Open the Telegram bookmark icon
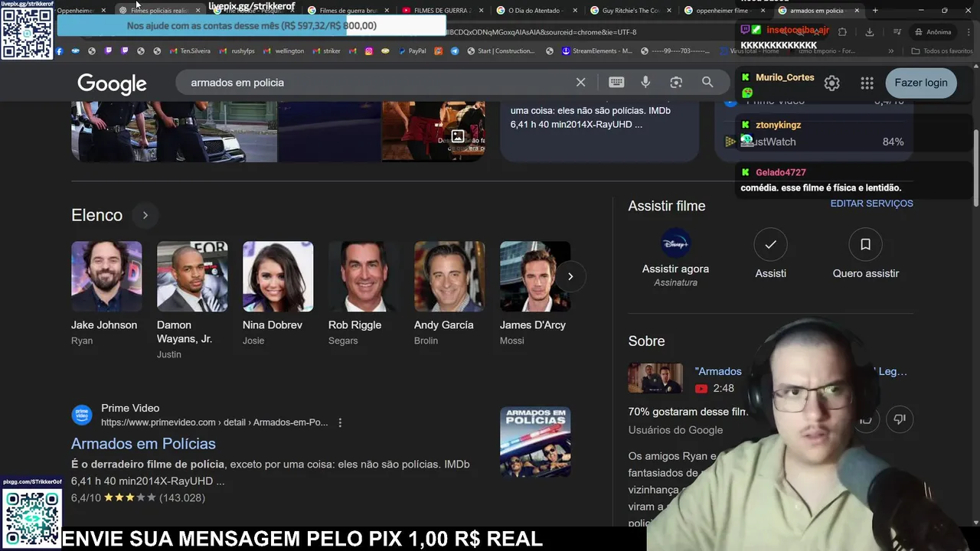This screenshot has width=980, height=551. [455, 51]
